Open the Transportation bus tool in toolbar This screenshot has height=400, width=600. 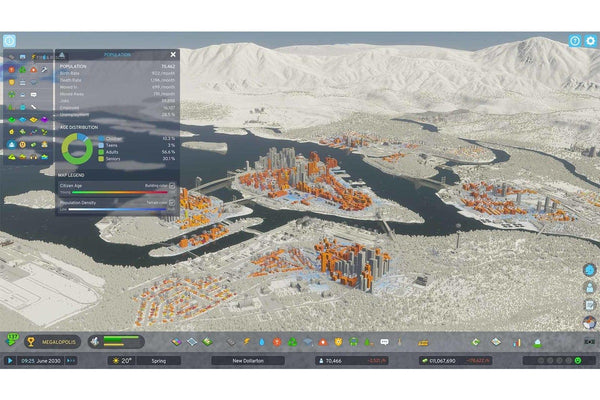coord(353,342)
